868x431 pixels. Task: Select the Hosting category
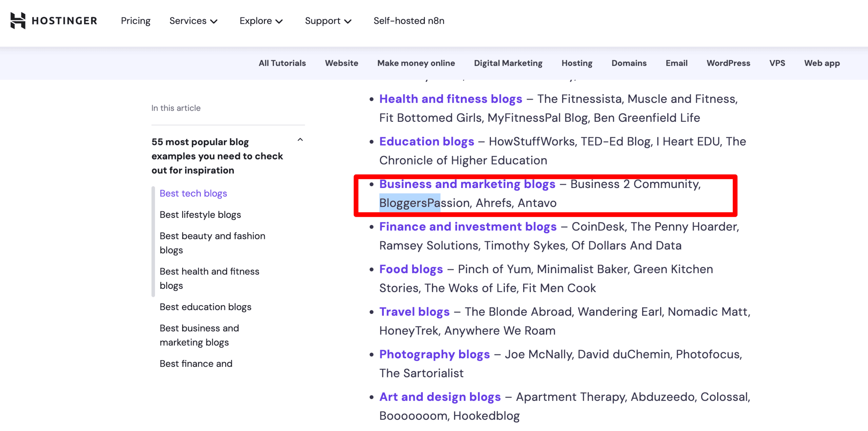[576, 63]
